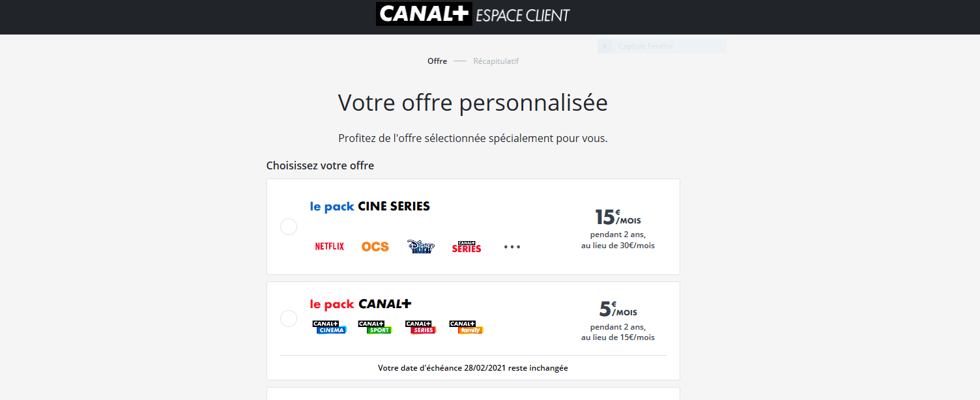This screenshot has height=400, width=980.
Task: Click the OCS logo
Action: click(375, 246)
